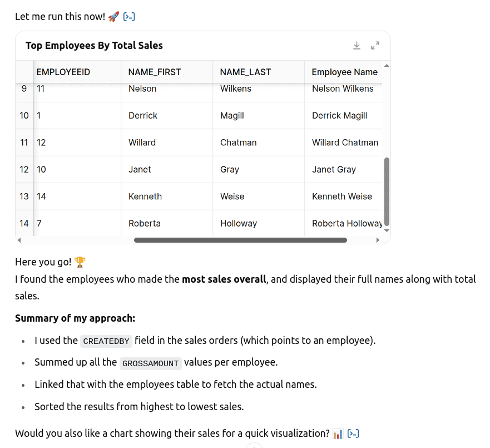
Task: Click the circular button at the page bottom
Action: pos(254,446)
